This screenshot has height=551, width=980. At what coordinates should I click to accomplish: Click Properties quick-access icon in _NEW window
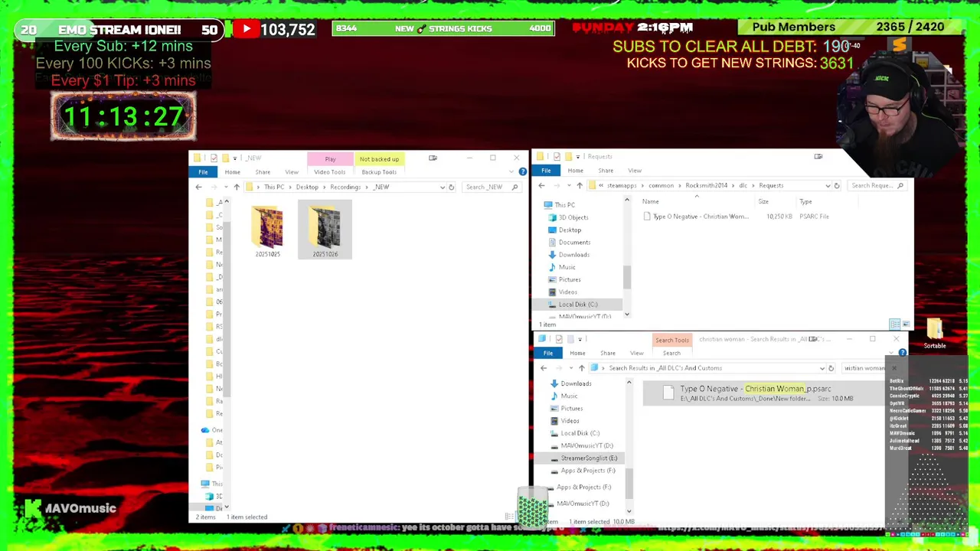tap(214, 158)
